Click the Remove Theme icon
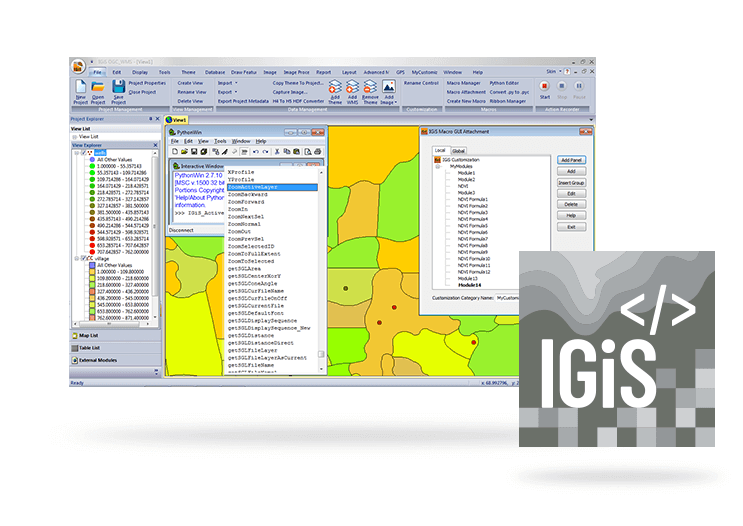 (370, 87)
